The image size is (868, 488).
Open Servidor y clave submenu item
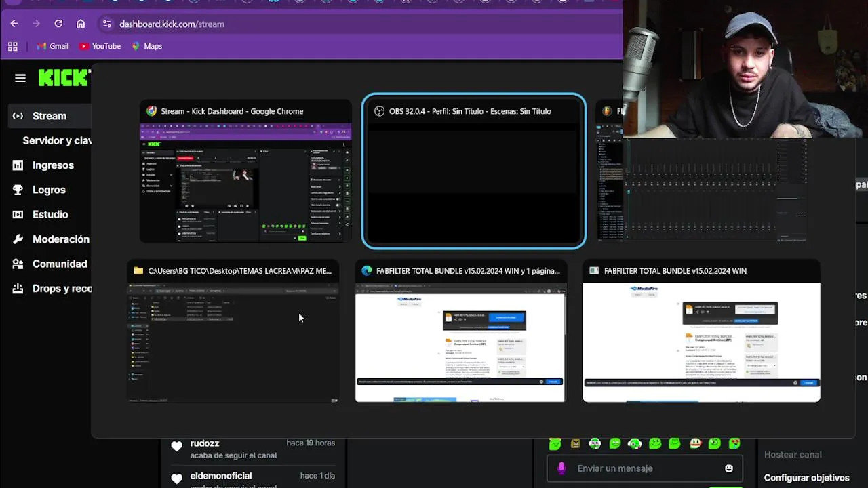coord(57,140)
